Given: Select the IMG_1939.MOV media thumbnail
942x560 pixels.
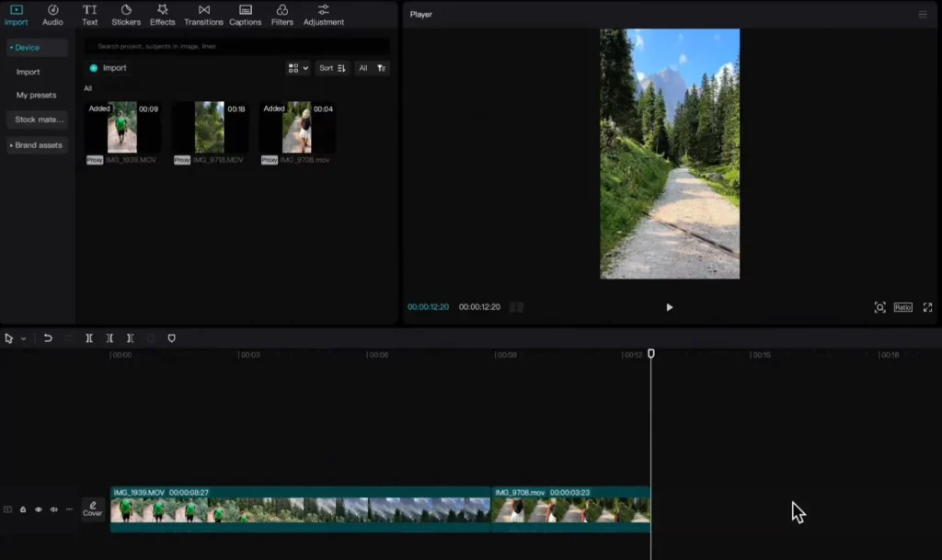Looking at the screenshot, I should (x=122, y=127).
